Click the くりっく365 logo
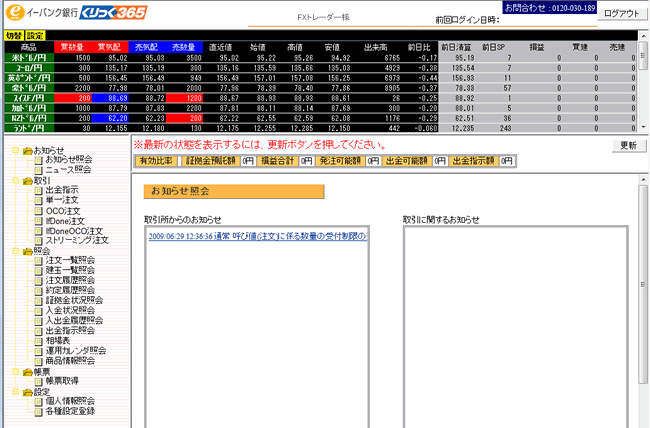 tap(113, 12)
